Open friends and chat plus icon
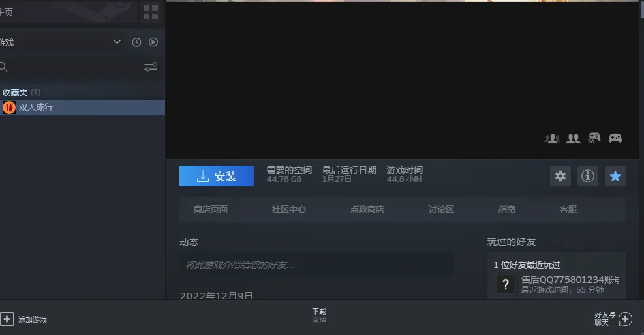The width and height of the screenshot is (644, 335). 625,319
